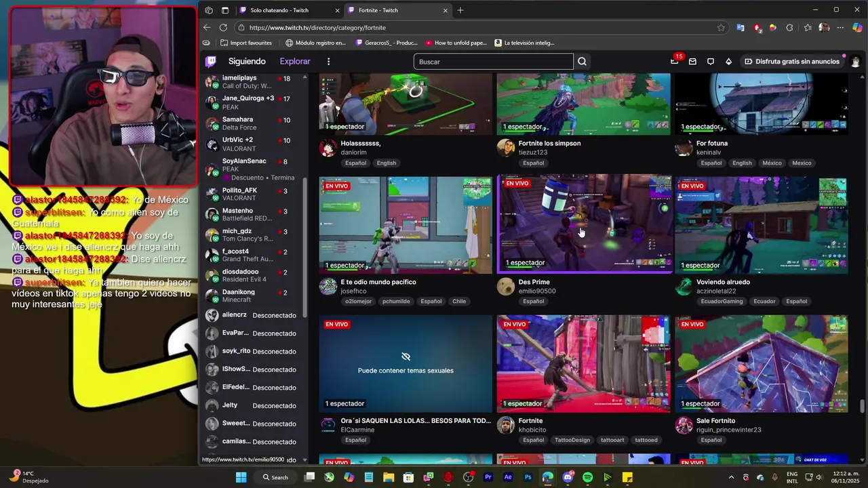Open channel link emilio90500
This screenshot has width=868, height=488.
click(x=537, y=291)
